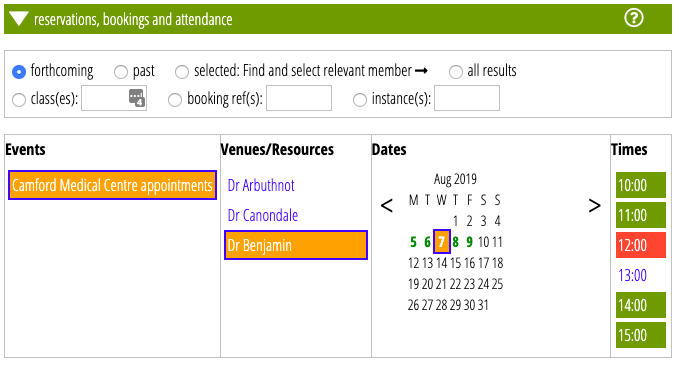
Task: Select the red 12:00 time slot
Action: [641, 245]
